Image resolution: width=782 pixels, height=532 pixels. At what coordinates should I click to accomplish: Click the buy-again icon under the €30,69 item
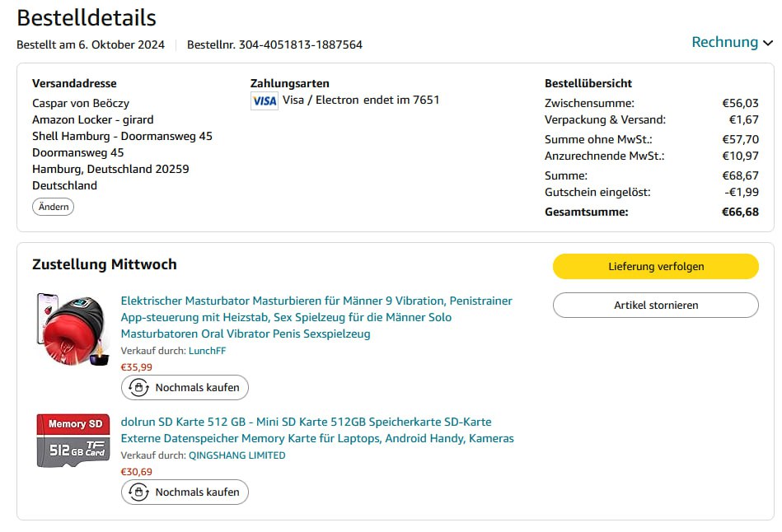coord(138,492)
